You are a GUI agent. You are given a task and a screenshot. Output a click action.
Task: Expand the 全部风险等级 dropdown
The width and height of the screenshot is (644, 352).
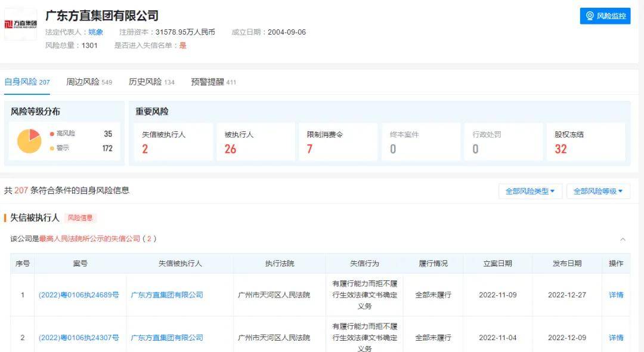pyautogui.click(x=598, y=191)
